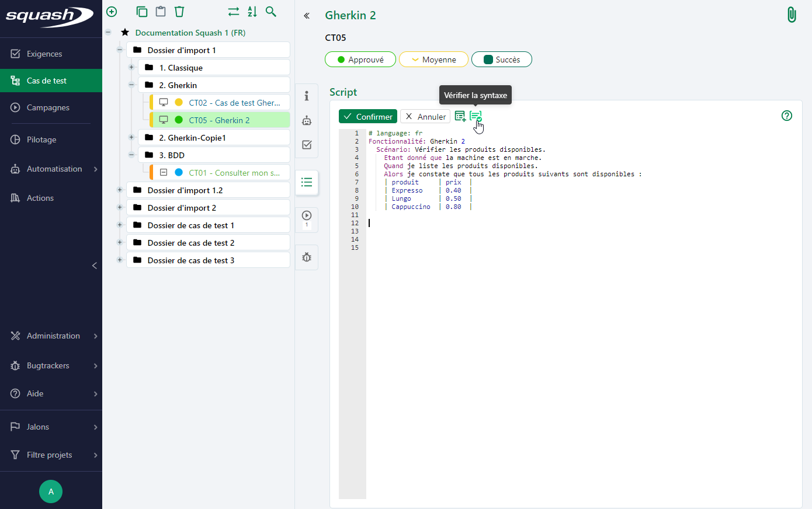Click the delete trash icon
The width and height of the screenshot is (812, 509).
pyautogui.click(x=179, y=12)
